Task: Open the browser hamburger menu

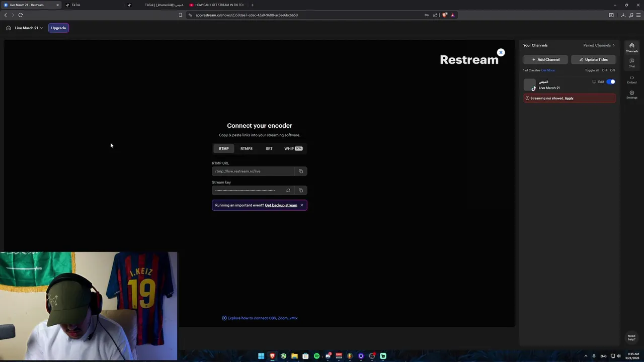Action: click(639, 15)
